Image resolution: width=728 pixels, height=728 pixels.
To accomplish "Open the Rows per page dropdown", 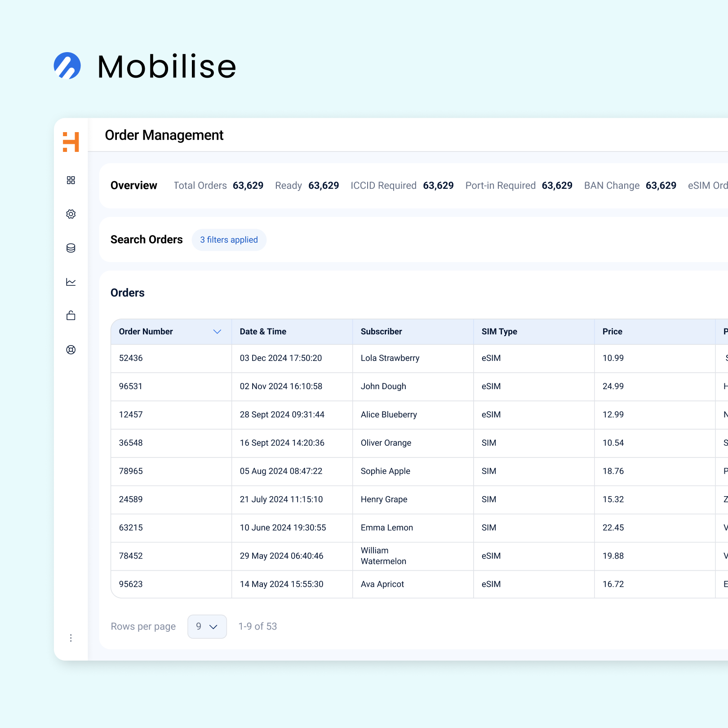I will pyautogui.click(x=207, y=626).
